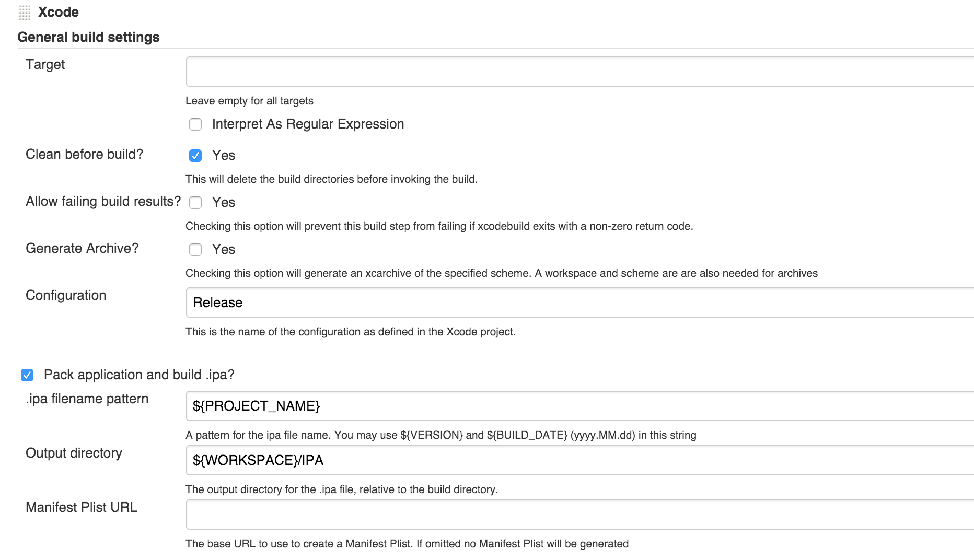Click the "Interpret As Regular Expression" label text
The height and width of the screenshot is (560, 974).
coord(308,124)
